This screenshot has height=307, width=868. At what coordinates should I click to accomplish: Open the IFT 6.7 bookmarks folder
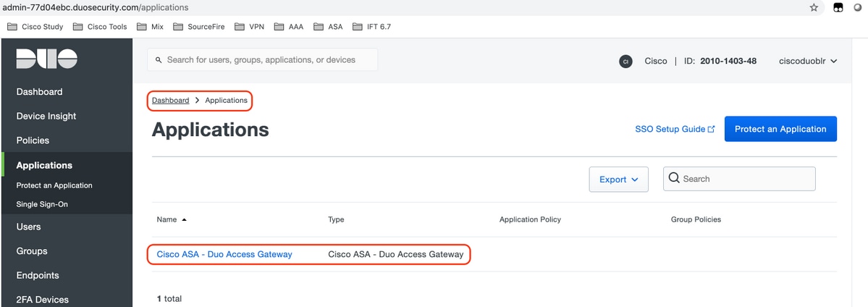371,26
